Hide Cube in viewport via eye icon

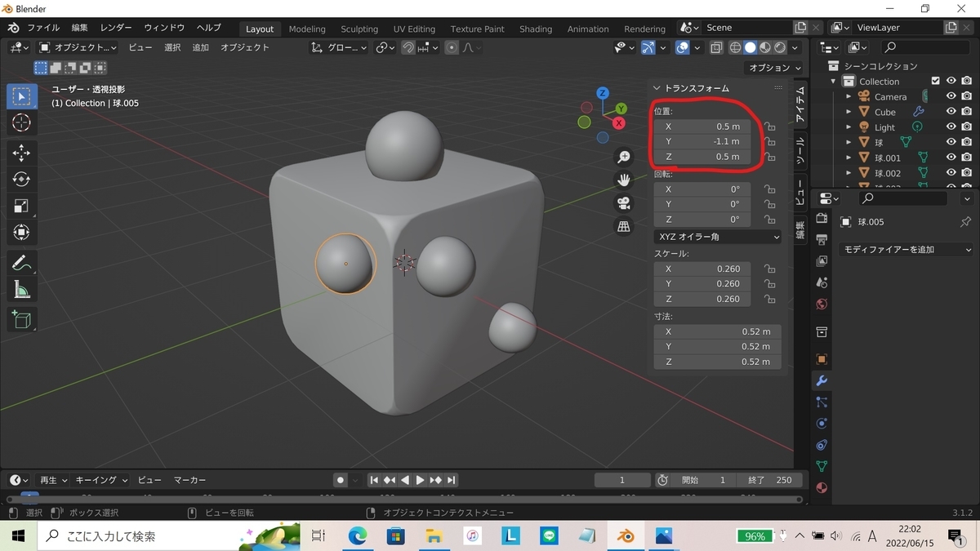(951, 112)
